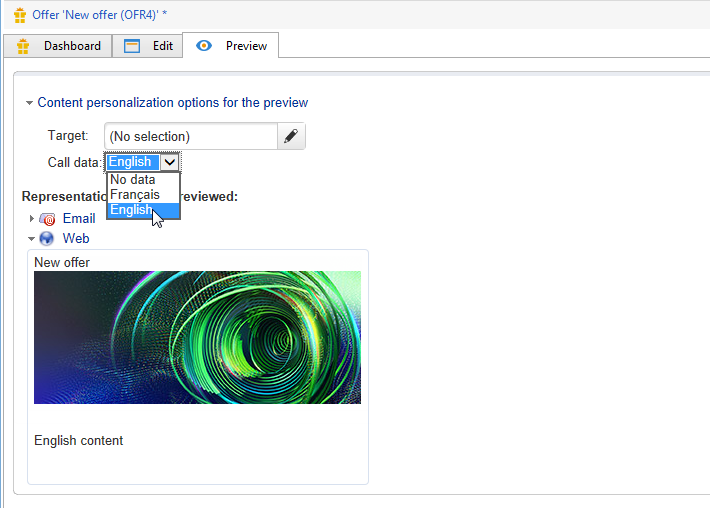Click the 'Call data:' label

74,162
